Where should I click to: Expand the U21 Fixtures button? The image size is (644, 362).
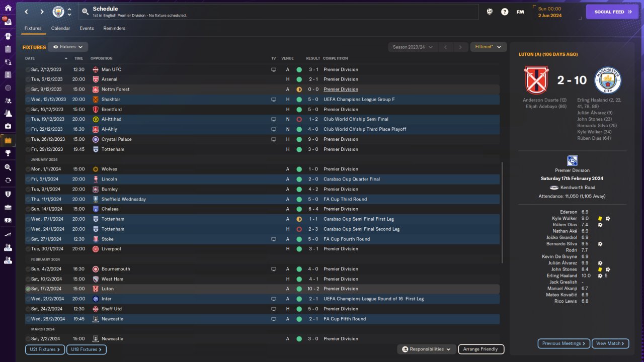tap(45, 349)
